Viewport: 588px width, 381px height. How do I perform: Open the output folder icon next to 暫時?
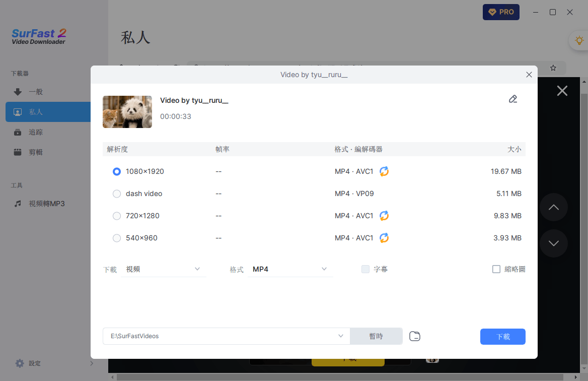click(415, 336)
